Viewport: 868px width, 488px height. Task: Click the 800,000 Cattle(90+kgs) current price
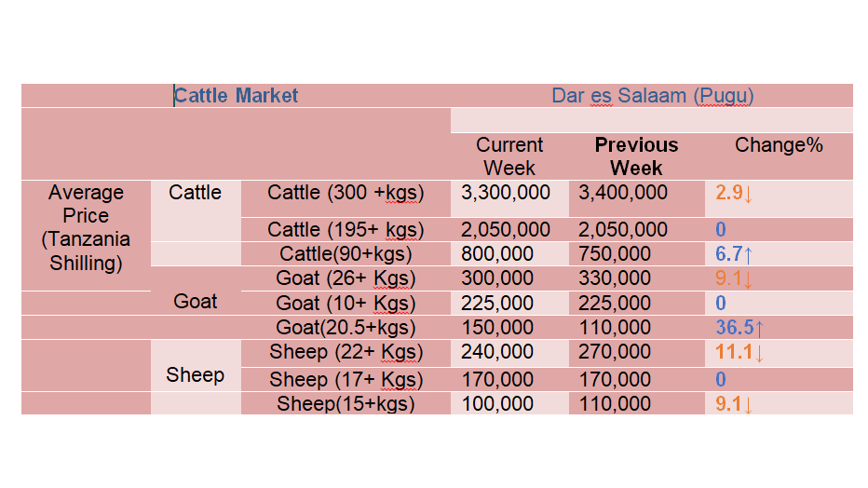(497, 254)
